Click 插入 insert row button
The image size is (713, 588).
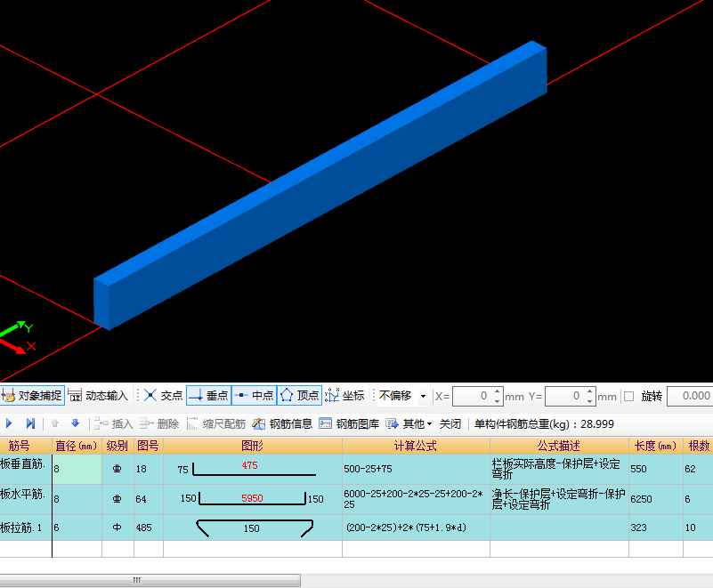[113, 424]
